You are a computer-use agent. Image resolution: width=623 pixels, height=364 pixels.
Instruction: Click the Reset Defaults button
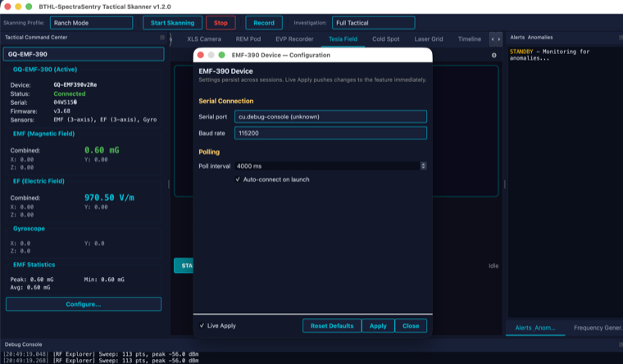point(332,325)
